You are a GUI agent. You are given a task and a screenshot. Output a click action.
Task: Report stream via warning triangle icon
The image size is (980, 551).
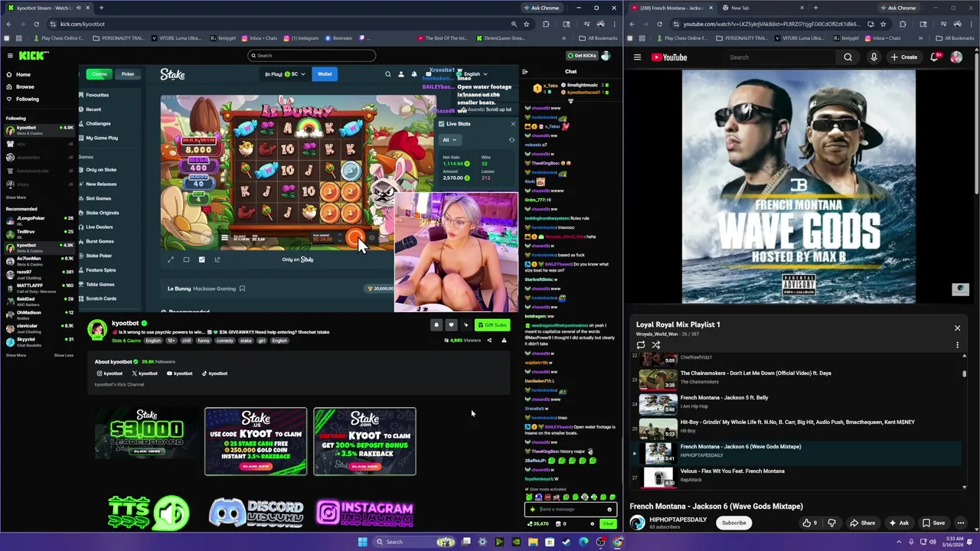point(504,341)
